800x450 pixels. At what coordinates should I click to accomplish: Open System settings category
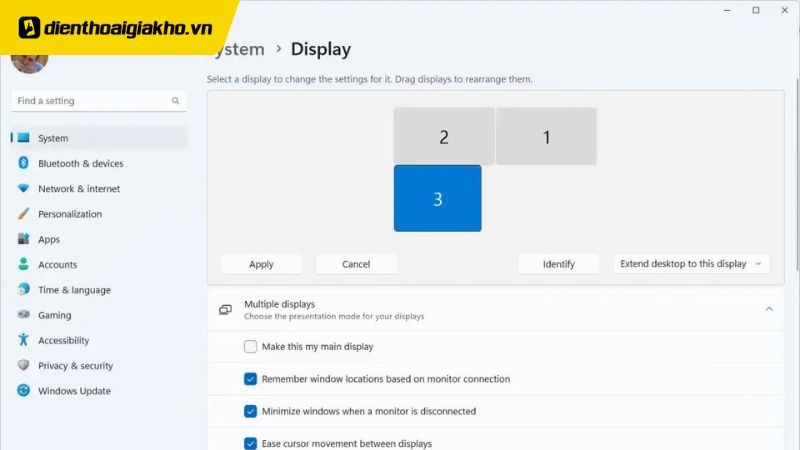99,138
